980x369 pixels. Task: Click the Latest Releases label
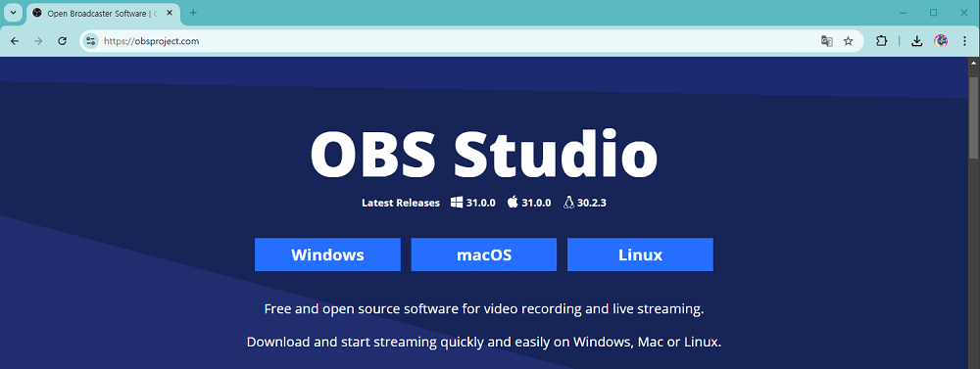coord(401,203)
